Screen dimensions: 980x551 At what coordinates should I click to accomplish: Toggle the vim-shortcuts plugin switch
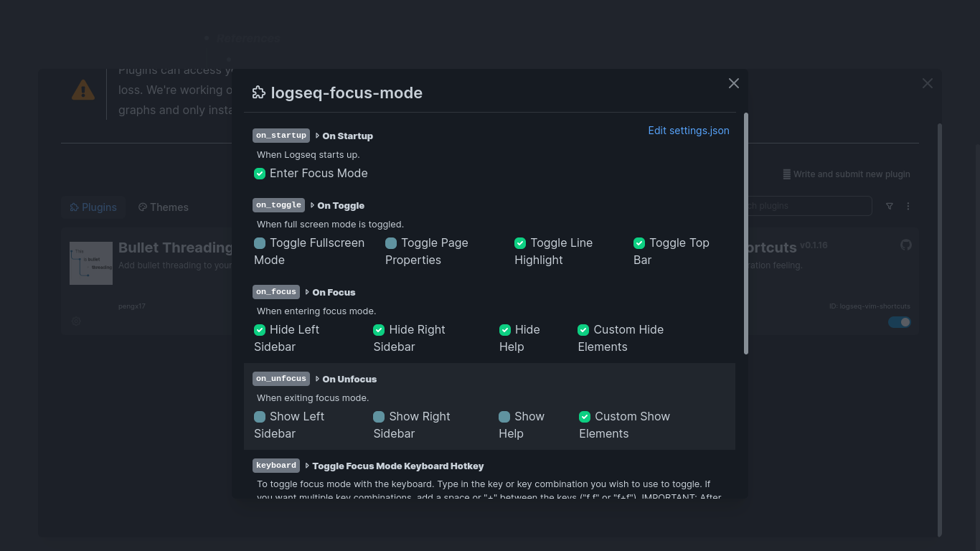click(899, 322)
